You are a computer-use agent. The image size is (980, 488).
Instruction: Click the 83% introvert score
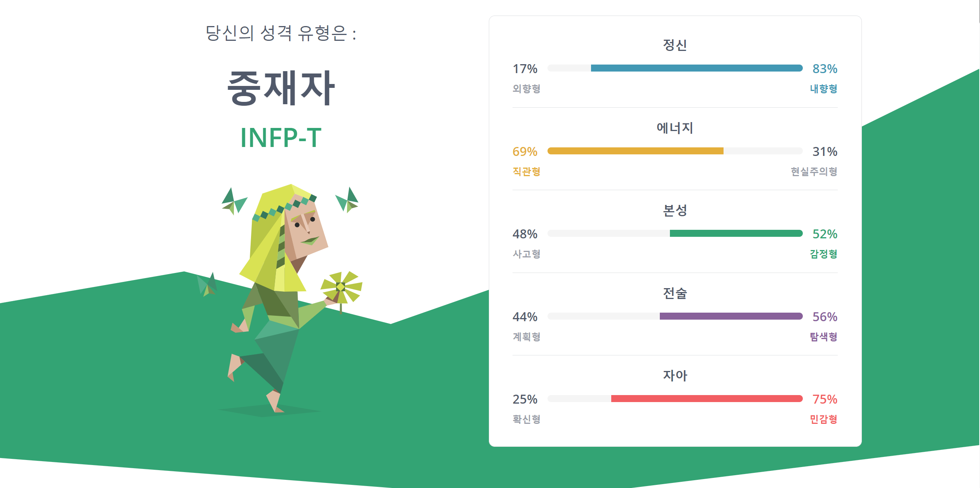pos(825,69)
